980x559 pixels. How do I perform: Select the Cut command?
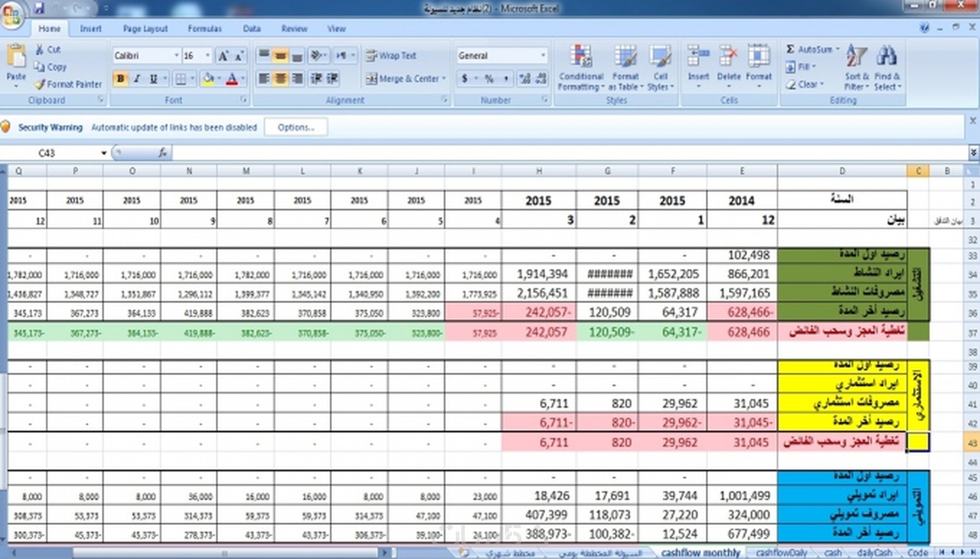pyautogui.click(x=48, y=50)
